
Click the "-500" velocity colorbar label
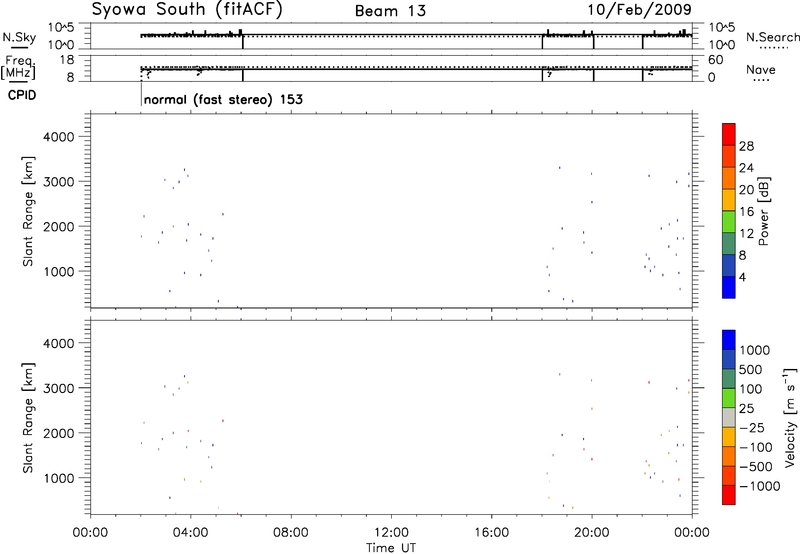click(755, 467)
